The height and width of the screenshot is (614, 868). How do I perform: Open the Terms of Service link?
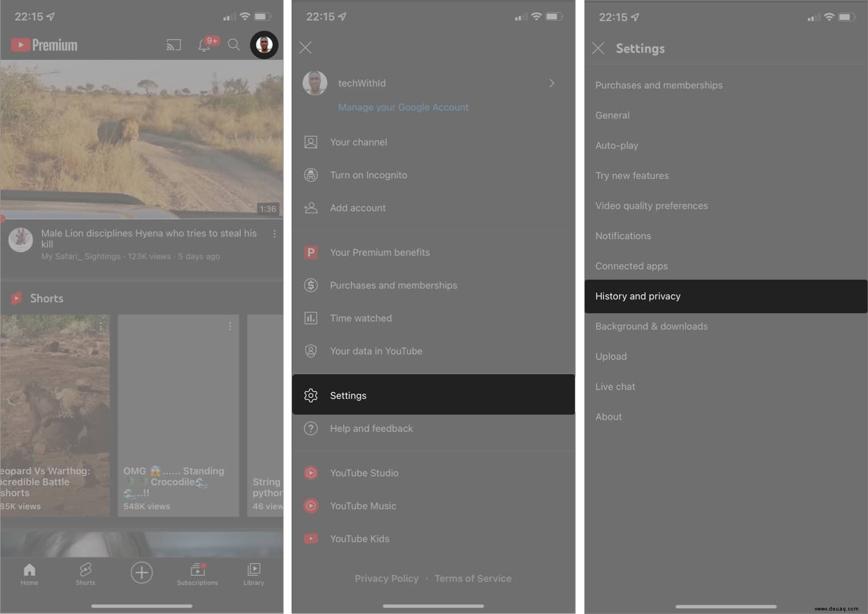(473, 579)
